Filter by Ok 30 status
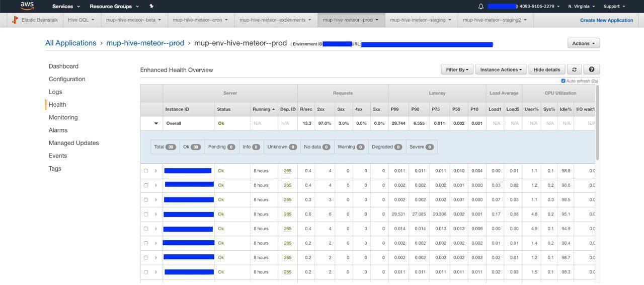 pos(192,147)
